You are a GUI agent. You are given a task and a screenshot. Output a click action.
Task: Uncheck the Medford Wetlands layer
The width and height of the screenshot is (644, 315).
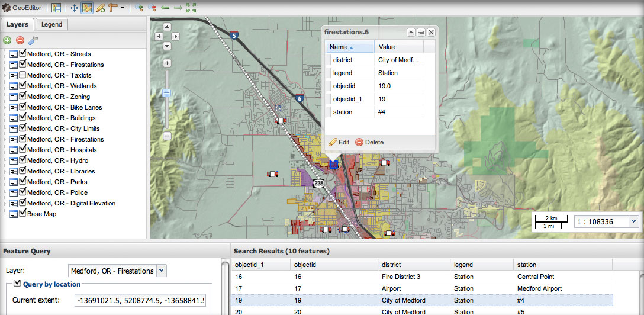23,86
